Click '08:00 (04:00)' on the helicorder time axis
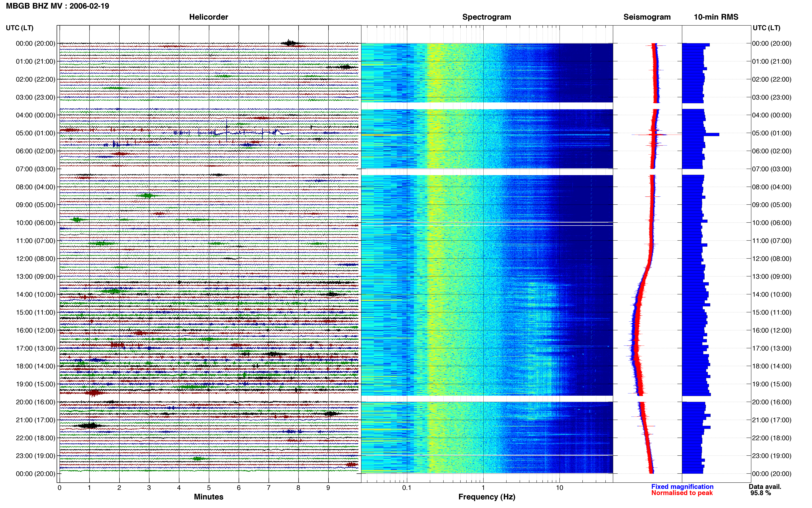Image resolution: width=812 pixels, height=508 pixels. tap(36, 187)
